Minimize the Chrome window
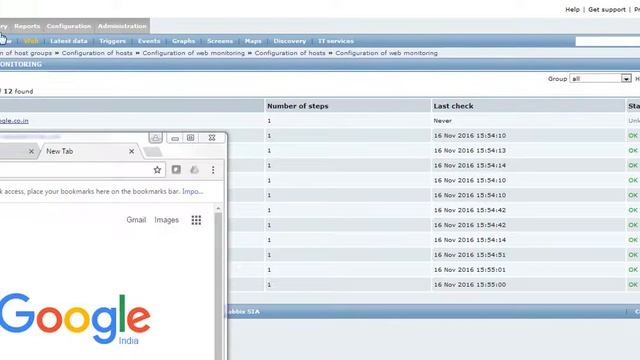 pos(175,138)
